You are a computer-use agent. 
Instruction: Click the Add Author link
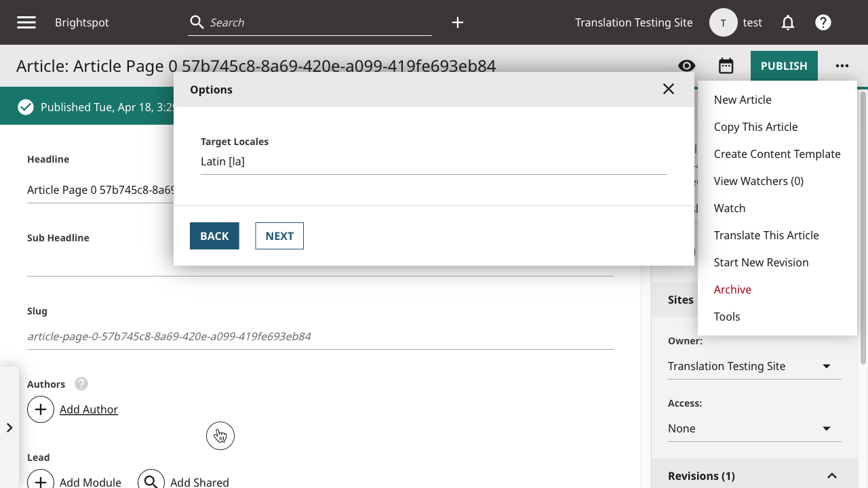(x=89, y=409)
